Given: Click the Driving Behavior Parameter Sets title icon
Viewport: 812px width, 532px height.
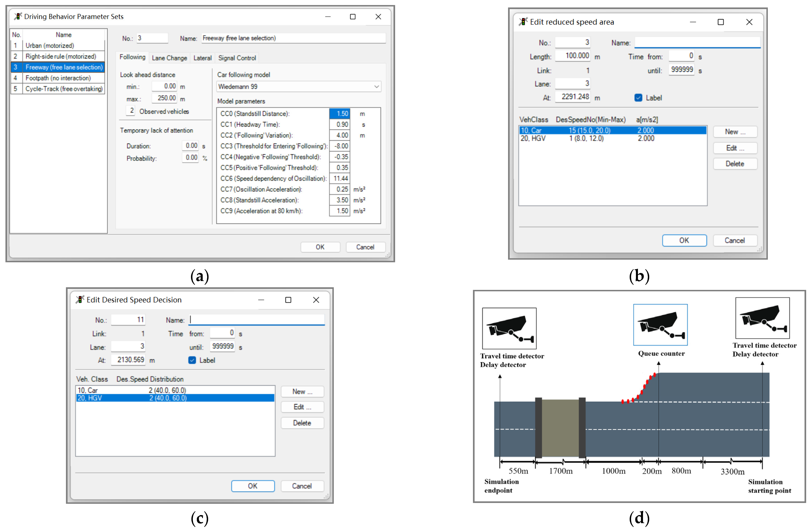Looking at the screenshot, I should pos(18,16).
